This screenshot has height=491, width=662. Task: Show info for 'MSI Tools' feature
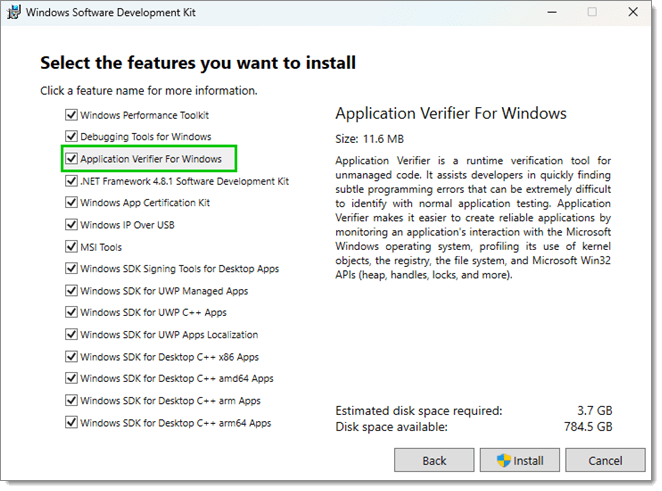click(101, 247)
